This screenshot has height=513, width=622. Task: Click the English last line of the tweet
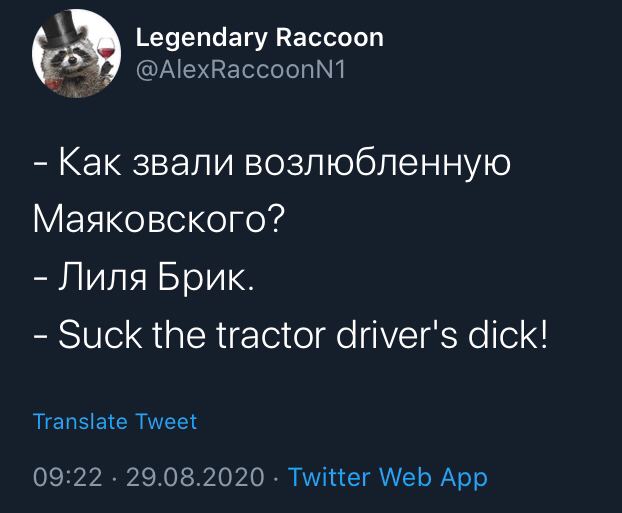[291, 334]
